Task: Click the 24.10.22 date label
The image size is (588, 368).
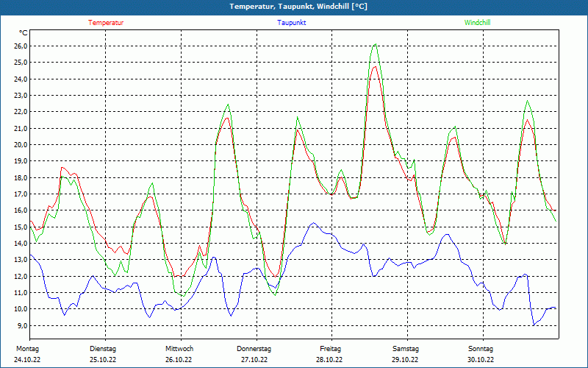Action: pyautogui.click(x=27, y=360)
